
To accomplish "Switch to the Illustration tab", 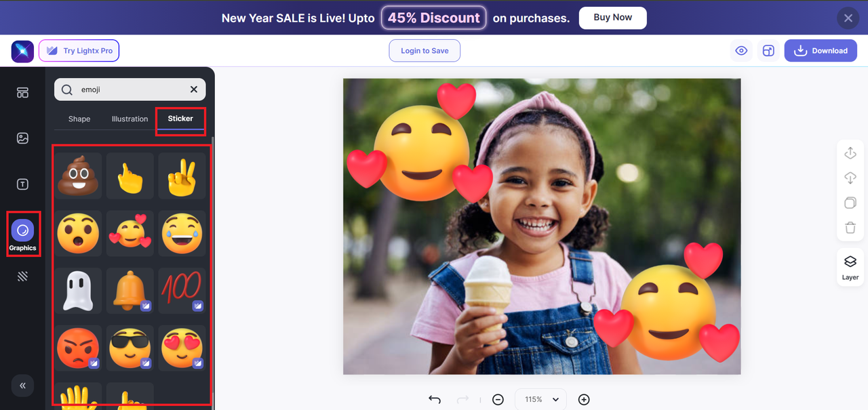I will tap(130, 119).
